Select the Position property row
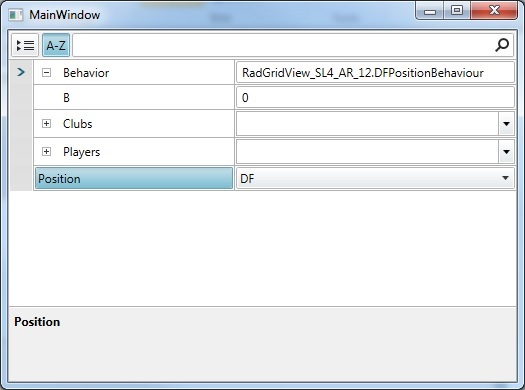This screenshot has height=390, width=525. (134, 178)
